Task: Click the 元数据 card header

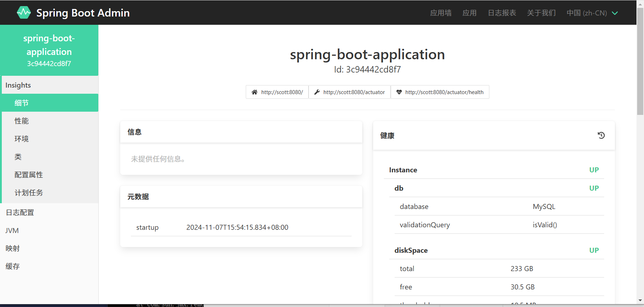Action: tap(241, 196)
